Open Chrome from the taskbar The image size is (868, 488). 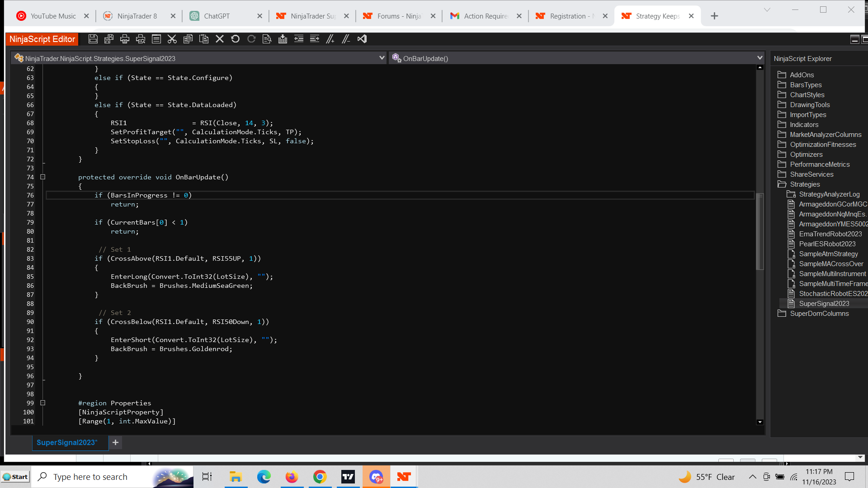pyautogui.click(x=320, y=477)
